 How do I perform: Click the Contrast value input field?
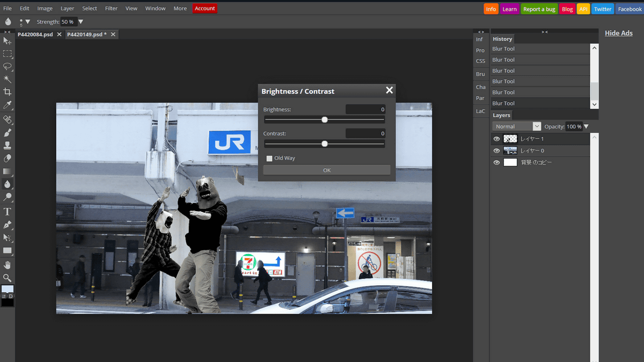click(x=365, y=133)
